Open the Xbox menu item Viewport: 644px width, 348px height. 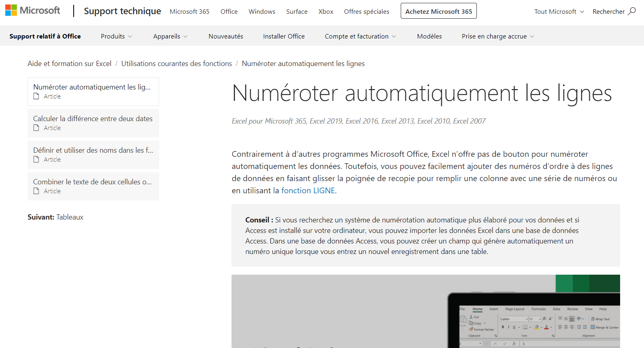(x=326, y=11)
